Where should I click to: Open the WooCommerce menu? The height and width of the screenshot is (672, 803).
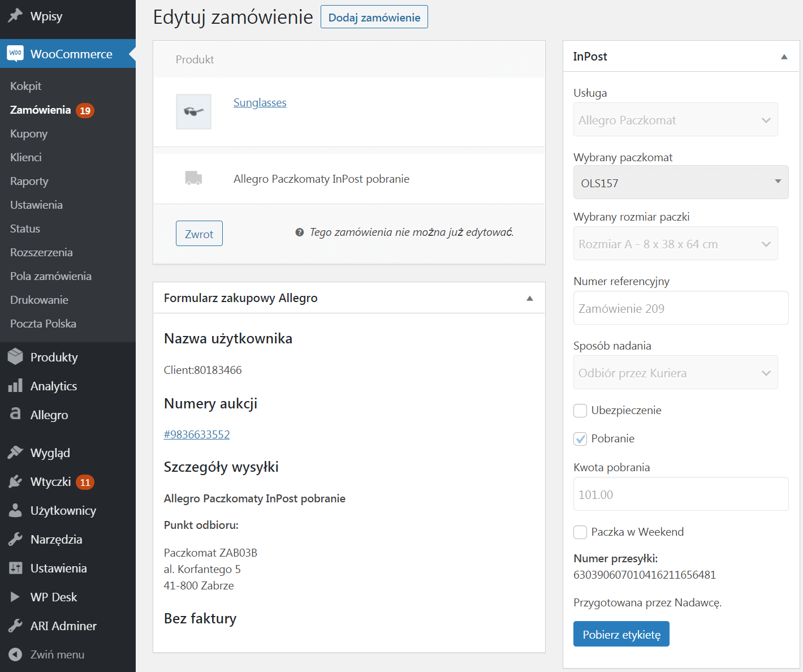coord(68,54)
